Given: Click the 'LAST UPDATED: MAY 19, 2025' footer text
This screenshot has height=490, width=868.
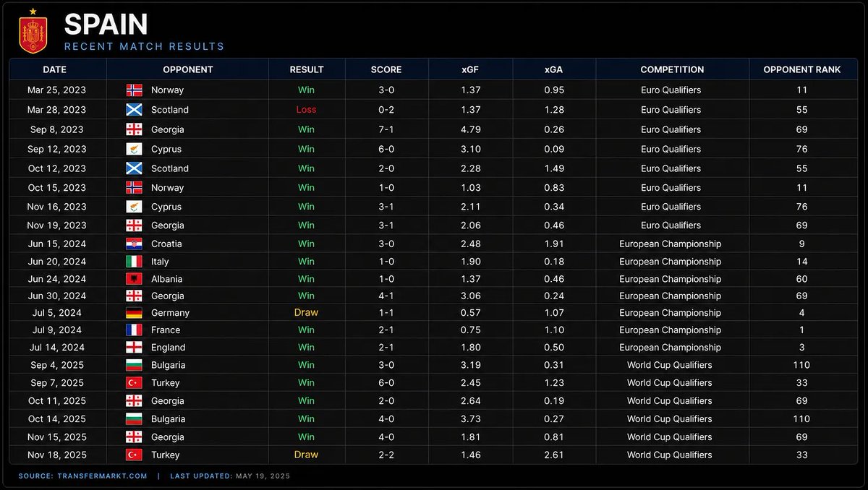Looking at the screenshot, I should click(x=230, y=476).
